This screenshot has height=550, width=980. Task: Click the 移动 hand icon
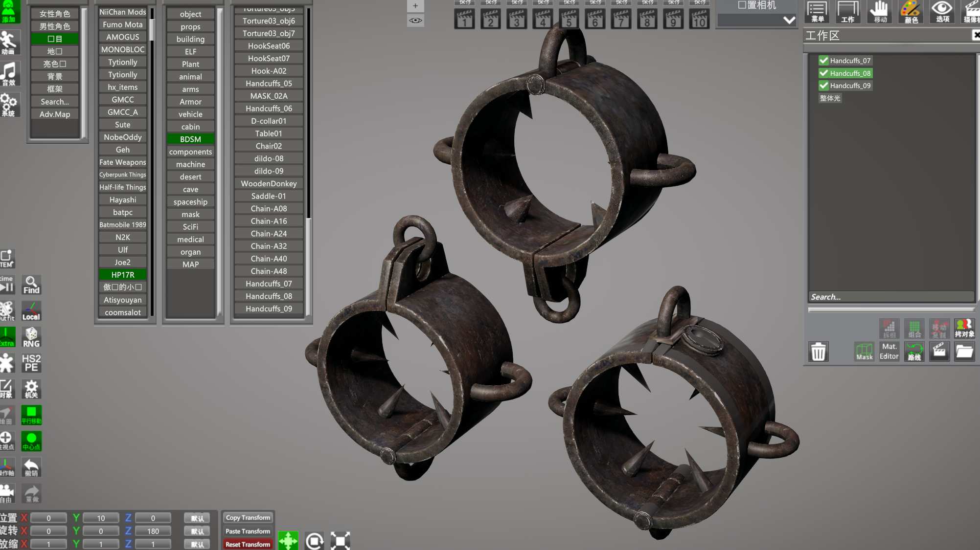[880, 12]
